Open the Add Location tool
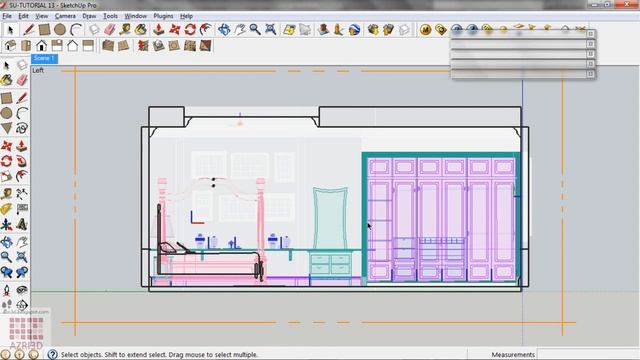 point(289,30)
